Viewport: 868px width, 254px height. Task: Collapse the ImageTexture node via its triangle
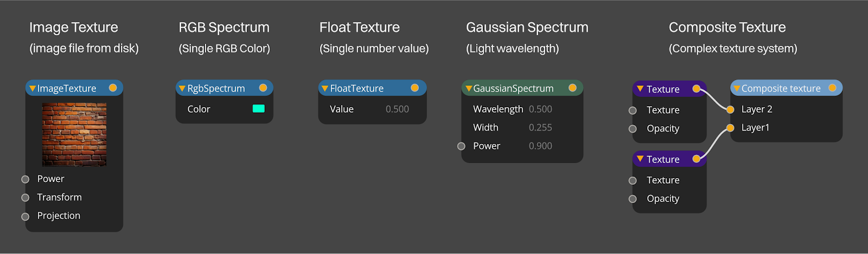tap(33, 88)
